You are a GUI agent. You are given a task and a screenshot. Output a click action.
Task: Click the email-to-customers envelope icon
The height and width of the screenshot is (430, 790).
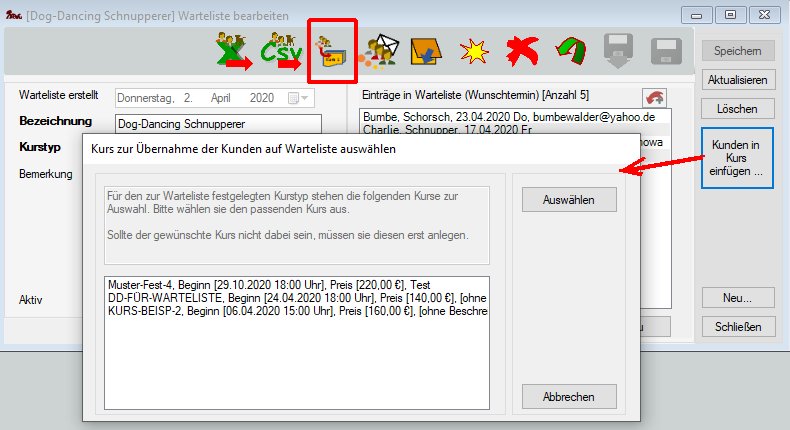click(381, 51)
